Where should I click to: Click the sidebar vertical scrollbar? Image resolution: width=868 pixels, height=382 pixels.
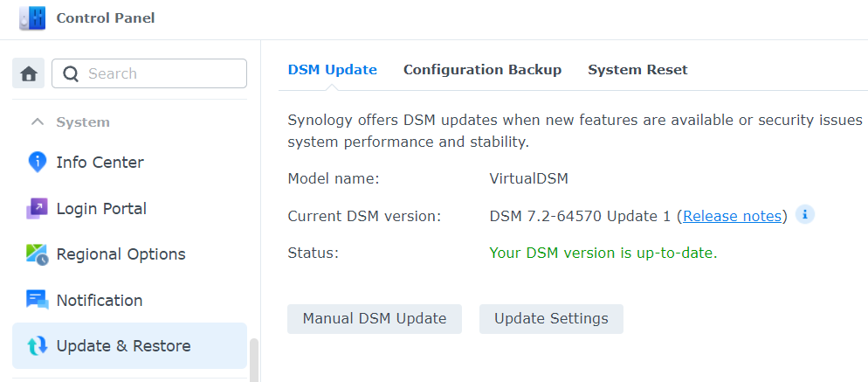pyautogui.click(x=254, y=360)
